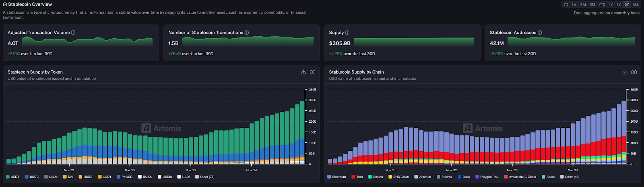Viewport: 644px width, 187px height.
Task: Select the 1Y time range
Action: click(x=611, y=4)
